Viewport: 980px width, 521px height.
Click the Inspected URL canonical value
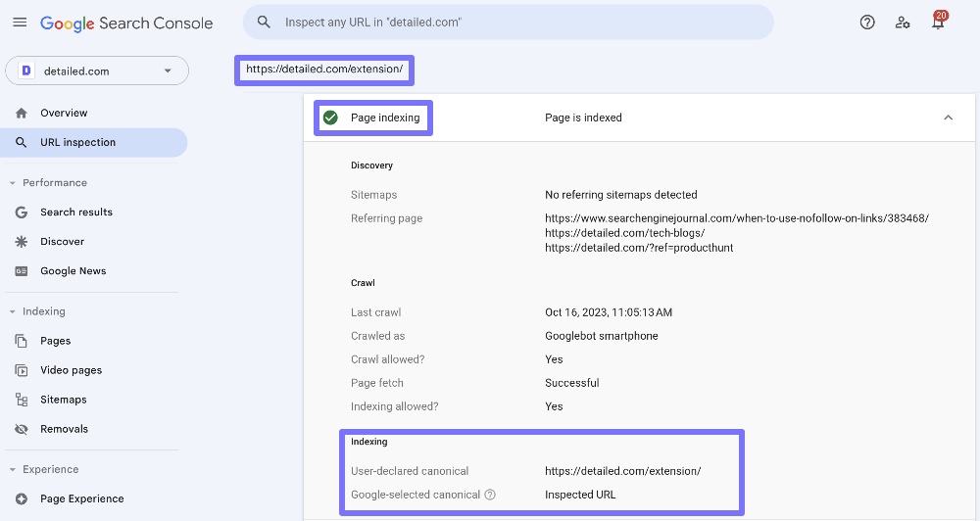tap(580, 495)
